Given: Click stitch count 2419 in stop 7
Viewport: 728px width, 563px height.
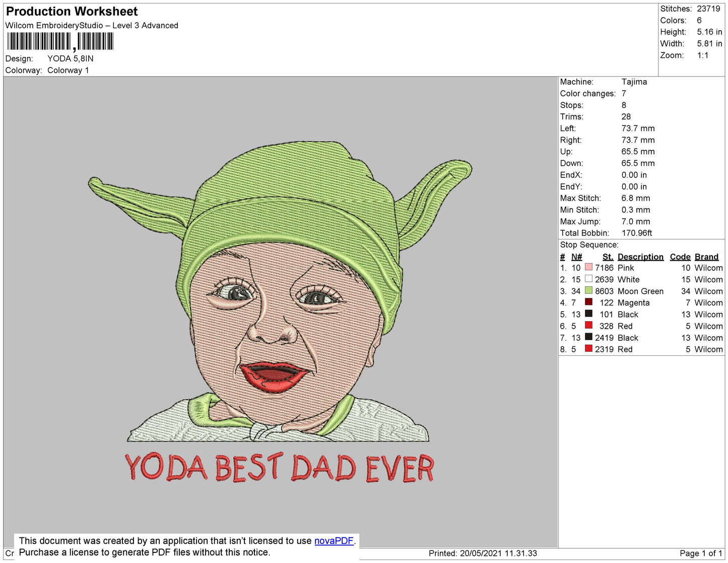Looking at the screenshot, I should 604,338.
